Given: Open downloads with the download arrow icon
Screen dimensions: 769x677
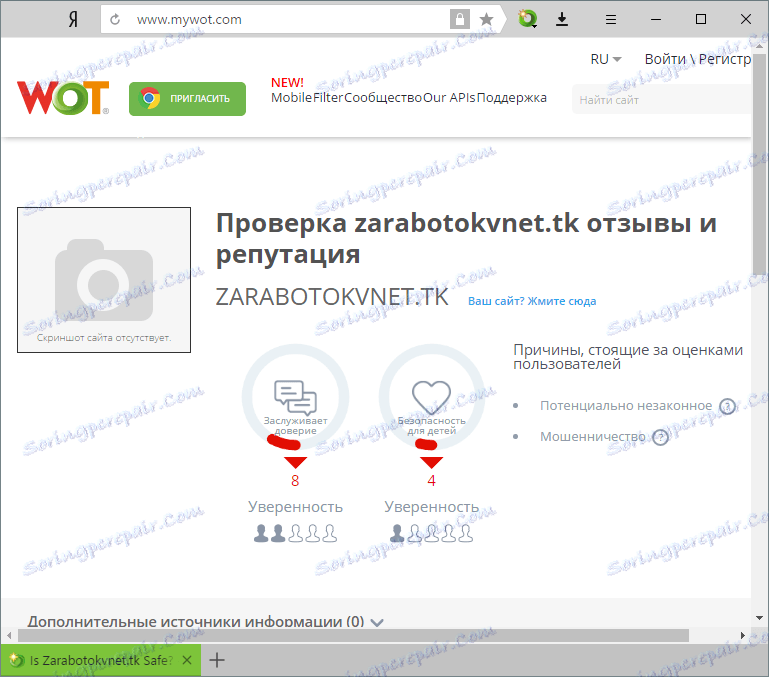Looking at the screenshot, I should point(562,20).
